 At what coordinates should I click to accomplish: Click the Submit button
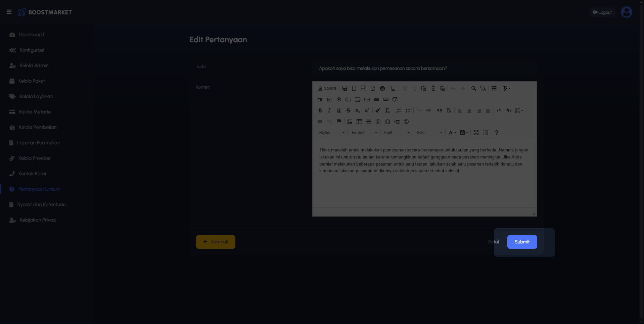(x=522, y=242)
